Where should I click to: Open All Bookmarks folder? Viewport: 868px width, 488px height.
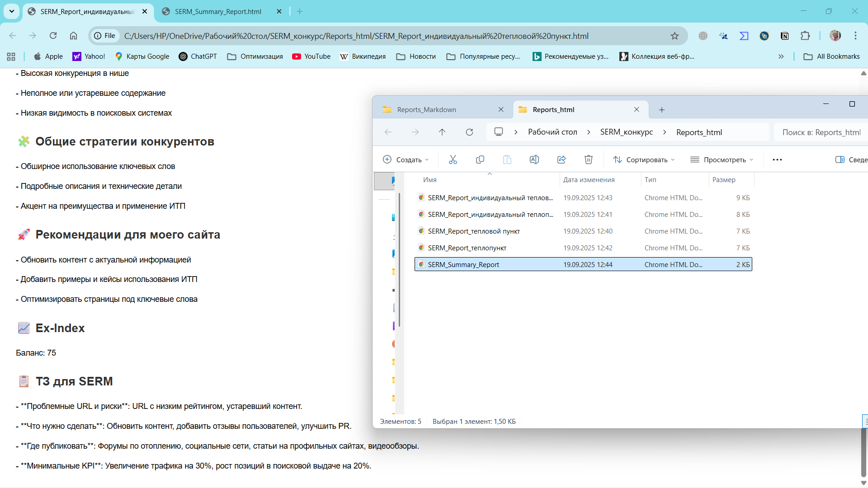click(x=831, y=56)
